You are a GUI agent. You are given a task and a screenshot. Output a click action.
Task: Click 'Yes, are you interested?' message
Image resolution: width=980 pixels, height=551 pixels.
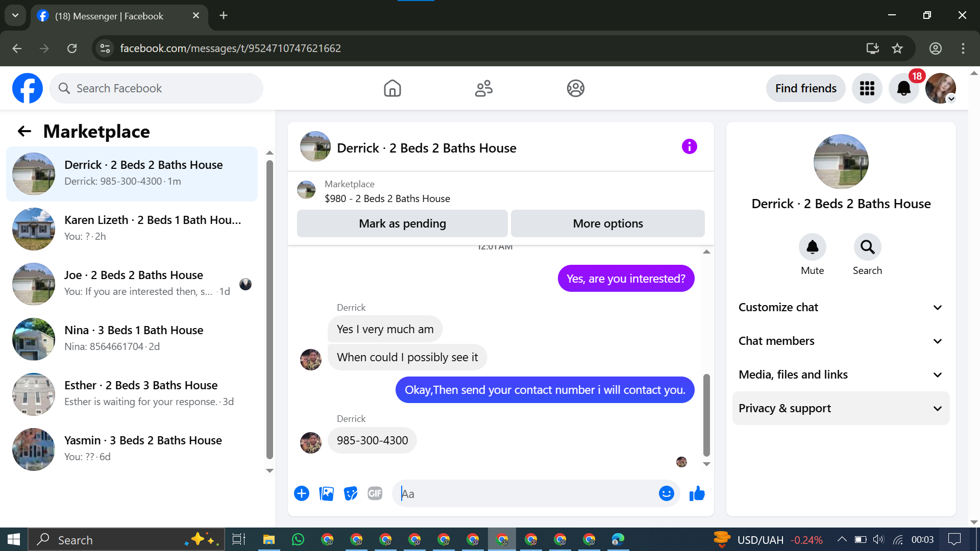coord(626,279)
